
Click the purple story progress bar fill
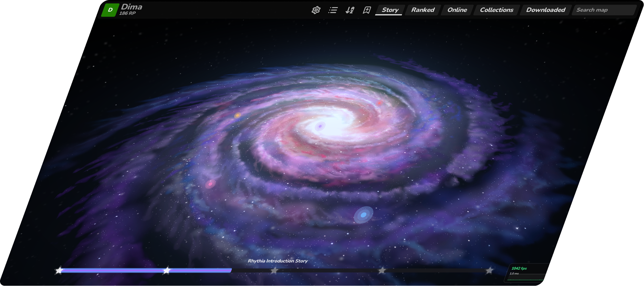click(145, 270)
